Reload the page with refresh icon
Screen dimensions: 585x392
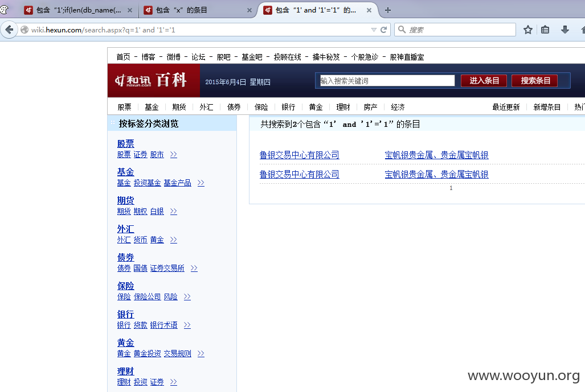click(x=383, y=30)
